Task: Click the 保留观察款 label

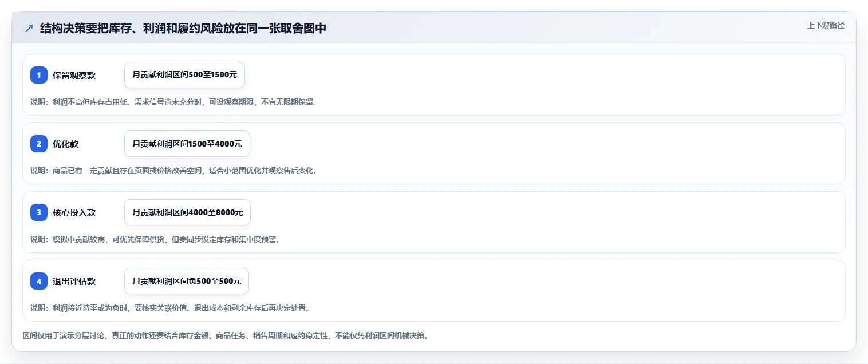Action: (74, 75)
